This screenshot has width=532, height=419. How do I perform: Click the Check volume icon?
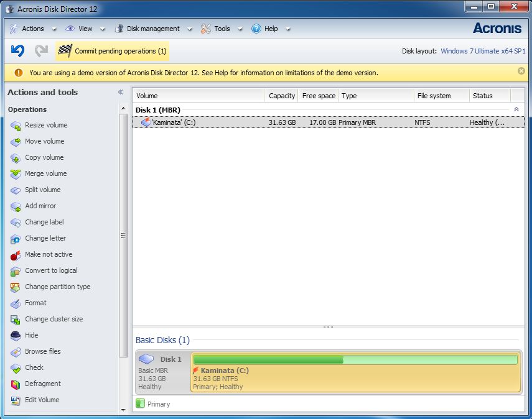tap(16, 368)
